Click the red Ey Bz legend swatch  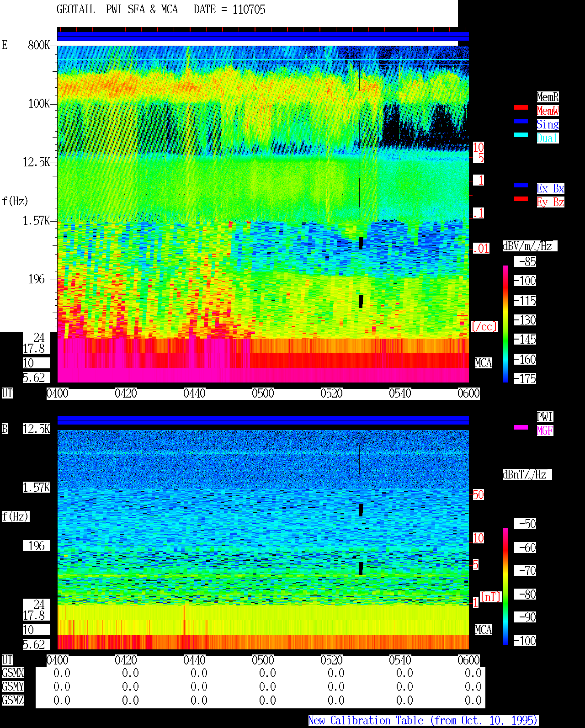point(521,199)
